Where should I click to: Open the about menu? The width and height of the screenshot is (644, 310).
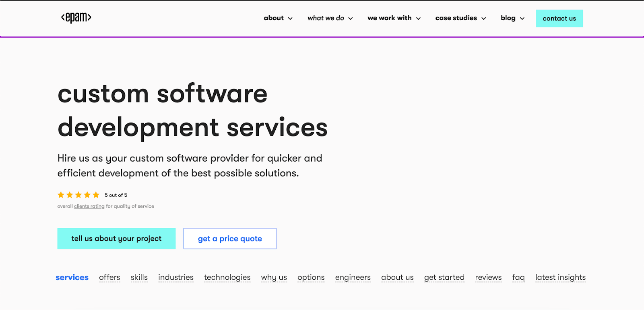tap(274, 18)
